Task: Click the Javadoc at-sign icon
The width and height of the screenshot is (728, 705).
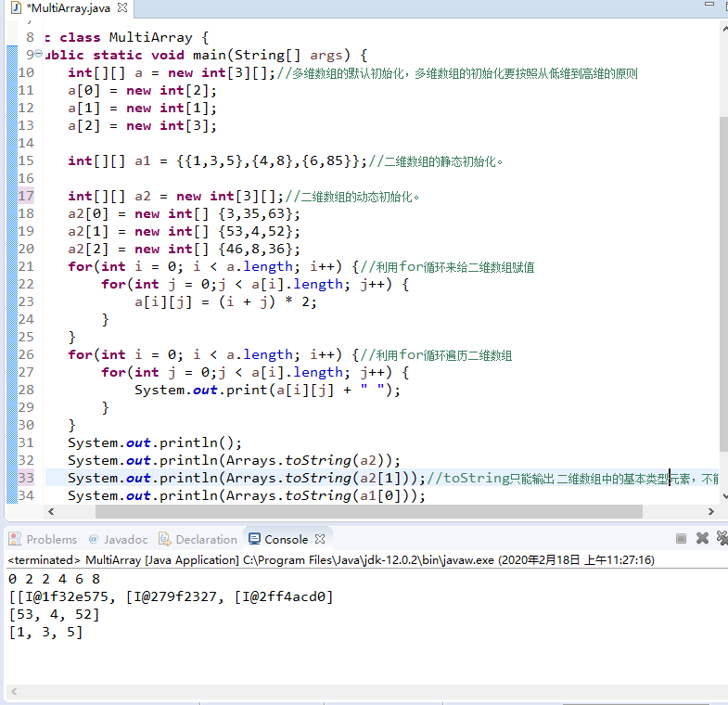Action: (94, 539)
